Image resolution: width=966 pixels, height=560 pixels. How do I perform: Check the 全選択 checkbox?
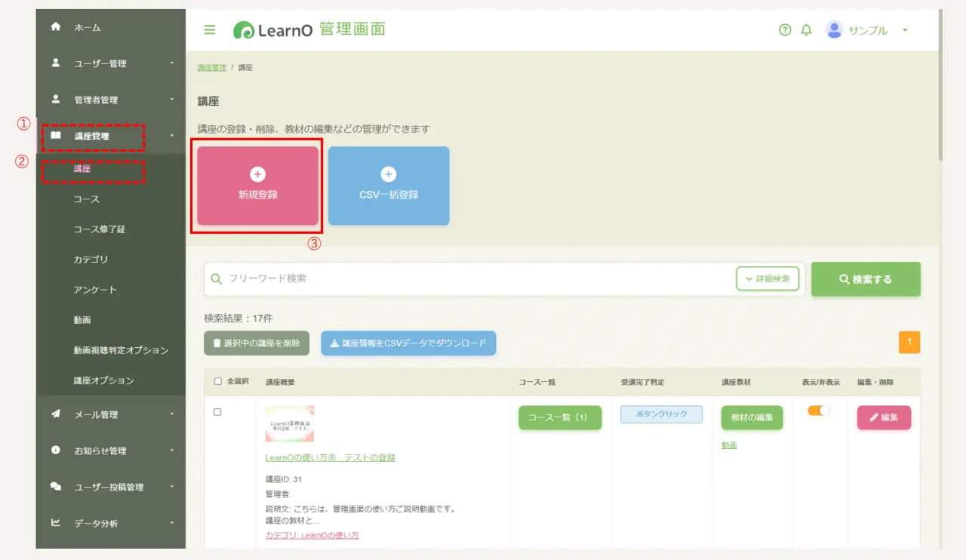pyautogui.click(x=218, y=382)
